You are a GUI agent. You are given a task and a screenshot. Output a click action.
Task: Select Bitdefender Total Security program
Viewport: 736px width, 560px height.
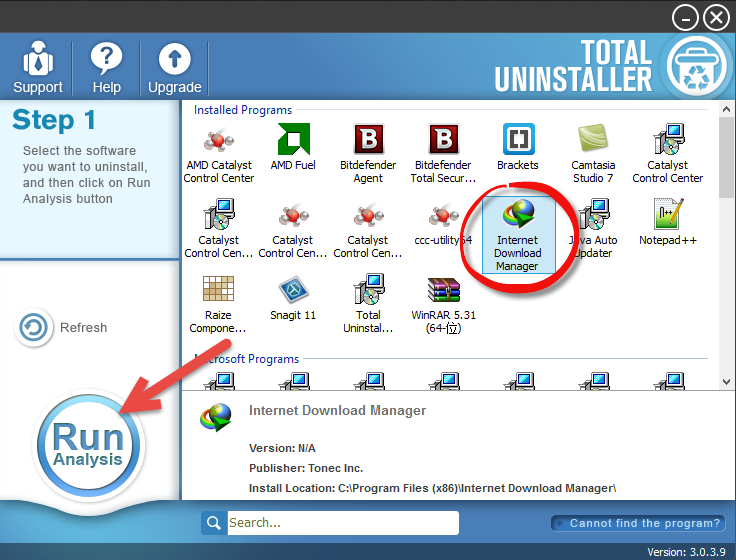pyautogui.click(x=443, y=153)
